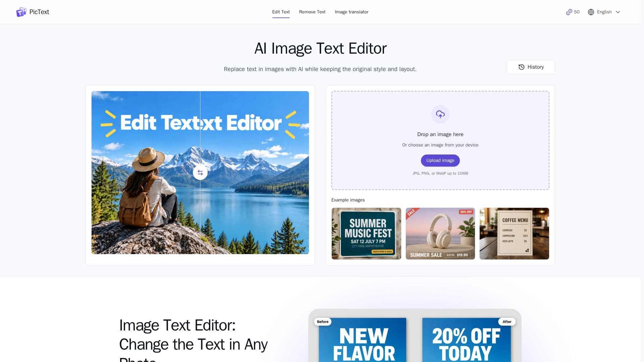The height and width of the screenshot is (362, 644).
Task: Click the 'Example images' label
Action: [348, 200]
